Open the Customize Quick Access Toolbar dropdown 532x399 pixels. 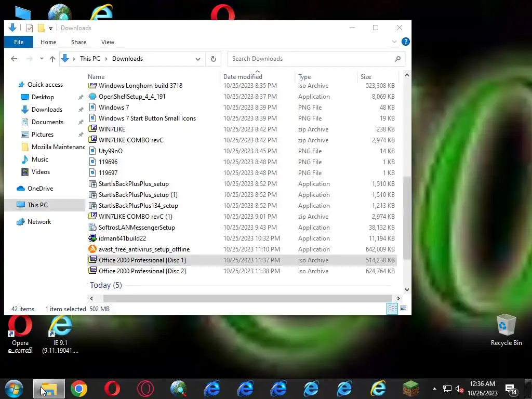[x=50, y=28]
